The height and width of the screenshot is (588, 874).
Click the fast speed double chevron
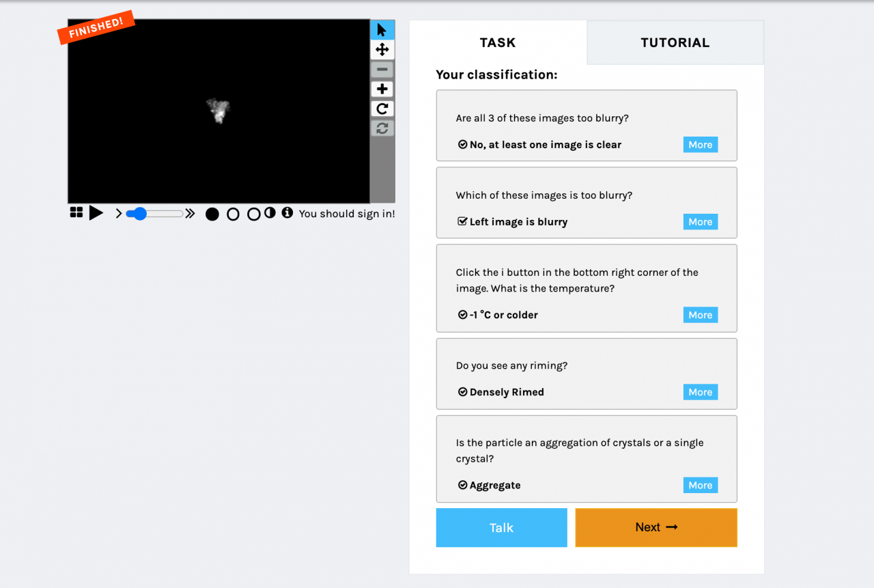point(190,214)
